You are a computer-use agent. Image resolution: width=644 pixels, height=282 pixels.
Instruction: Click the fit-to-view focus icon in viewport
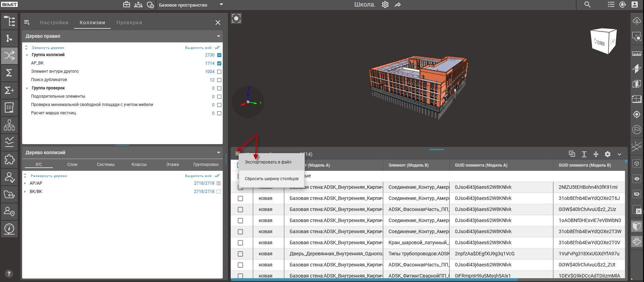(x=236, y=18)
